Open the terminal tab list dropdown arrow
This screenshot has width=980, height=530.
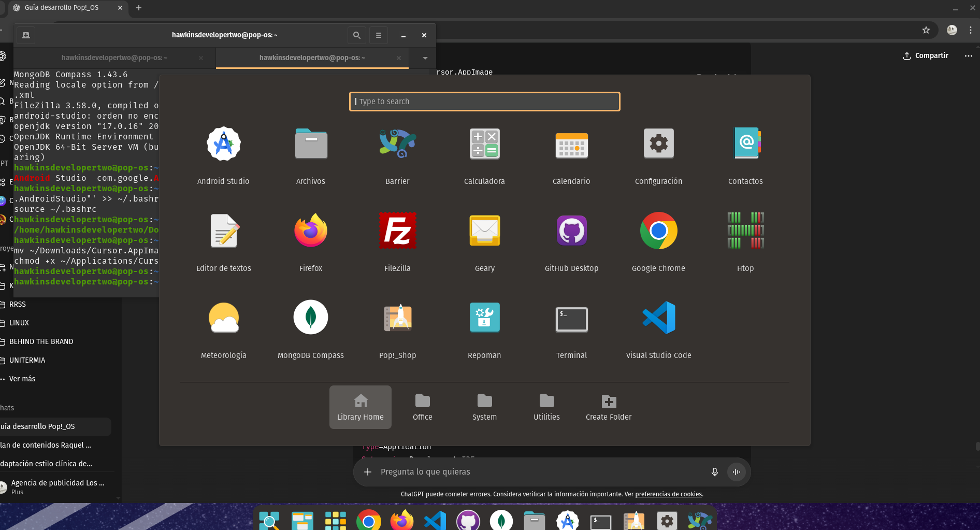425,58
